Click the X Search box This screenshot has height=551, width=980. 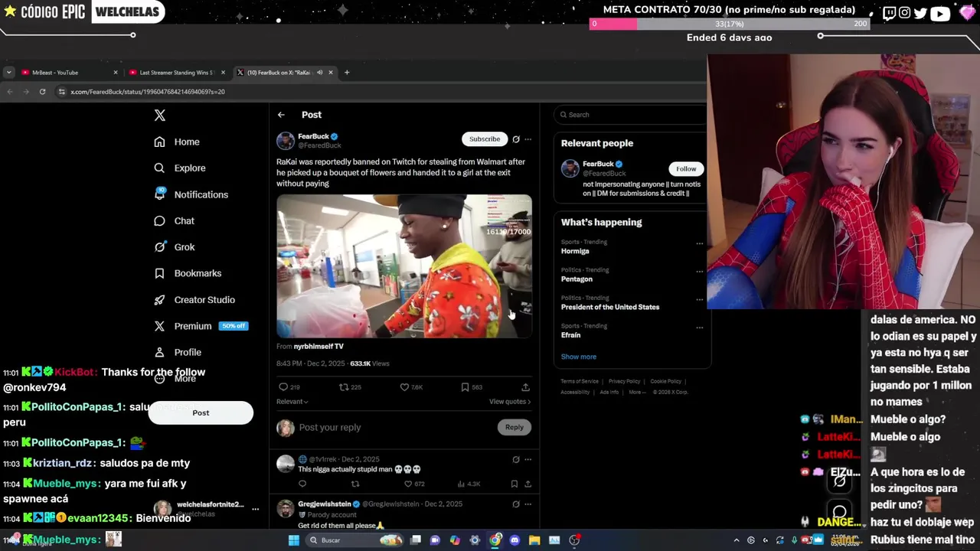click(x=632, y=115)
